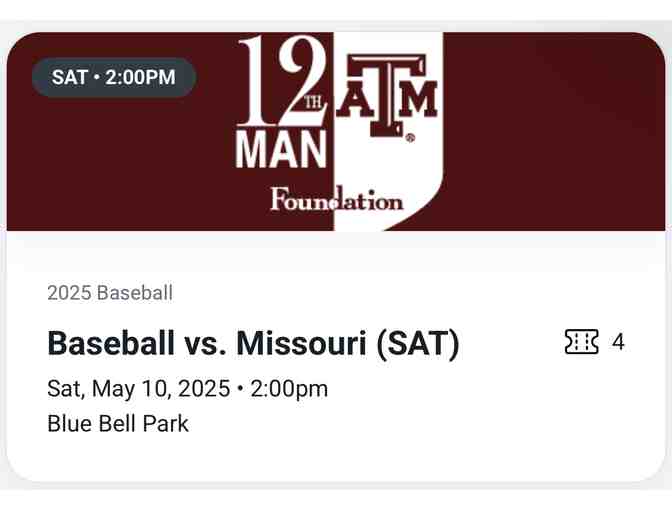This screenshot has width=672, height=510.
Task: Tap the Blue Bell Park venue text
Action: click(x=118, y=423)
